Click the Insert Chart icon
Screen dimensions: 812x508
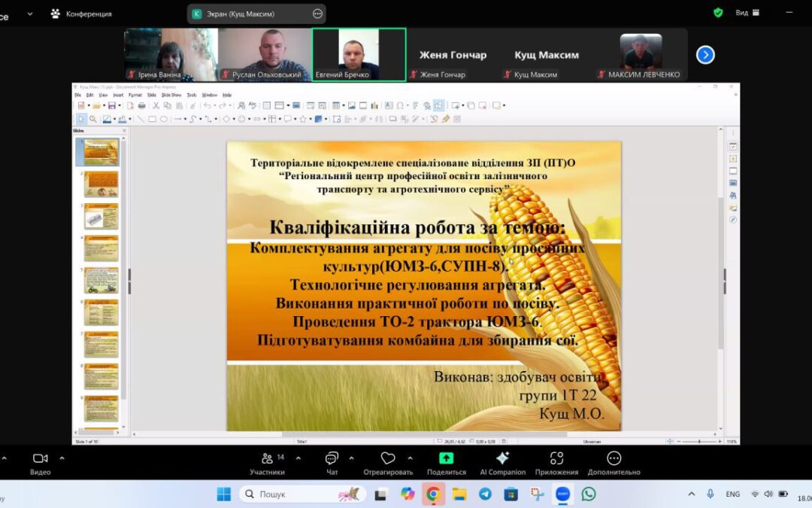(x=375, y=106)
